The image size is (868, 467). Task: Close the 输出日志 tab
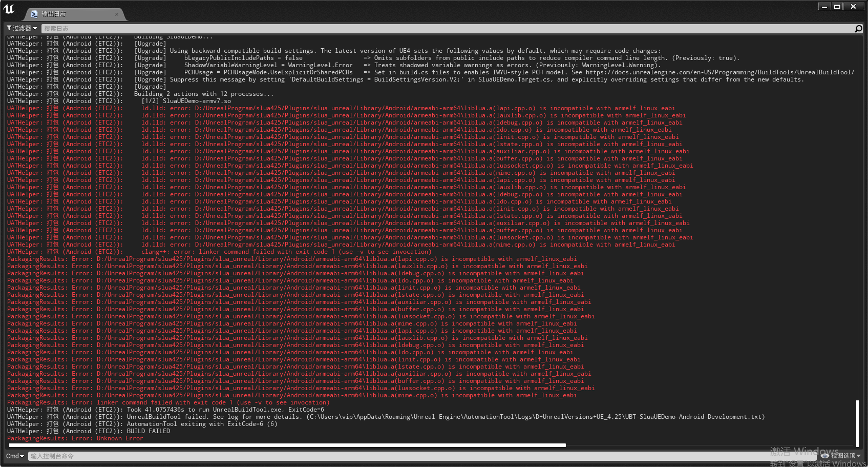tap(117, 14)
